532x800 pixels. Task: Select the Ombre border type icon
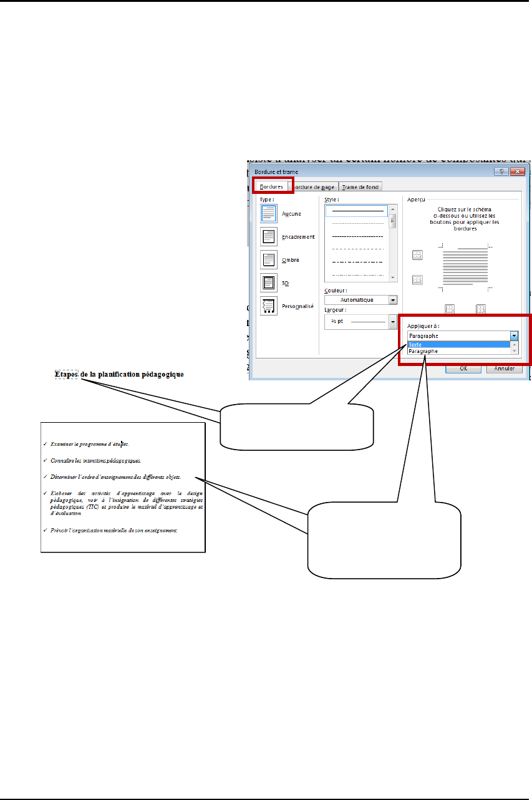269,260
